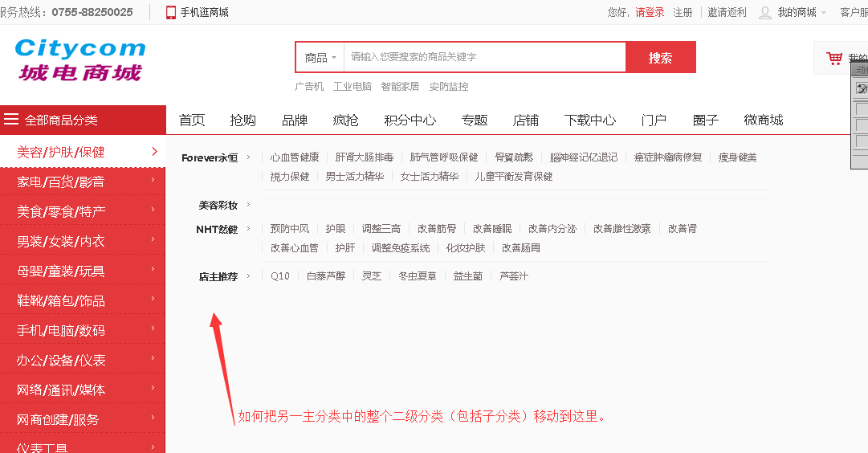Expand the 商品 search type dropdown
This screenshot has height=453, width=868.
[x=320, y=58]
